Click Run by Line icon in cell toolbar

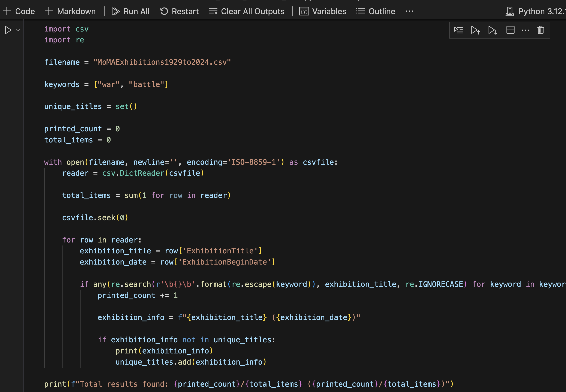click(458, 30)
